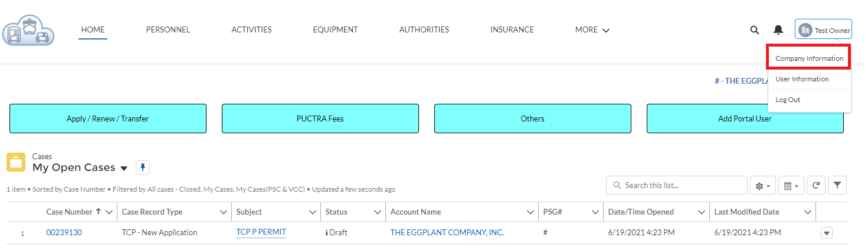This screenshot has height=250, width=868.
Task: Click the Apply / Renew / Transfer button
Action: 107,119
